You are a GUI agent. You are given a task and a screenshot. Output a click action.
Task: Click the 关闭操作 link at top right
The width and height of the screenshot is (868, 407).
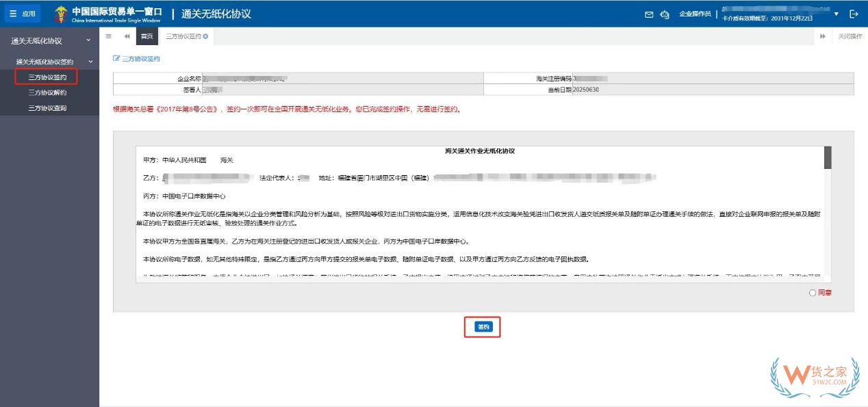coord(851,36)
